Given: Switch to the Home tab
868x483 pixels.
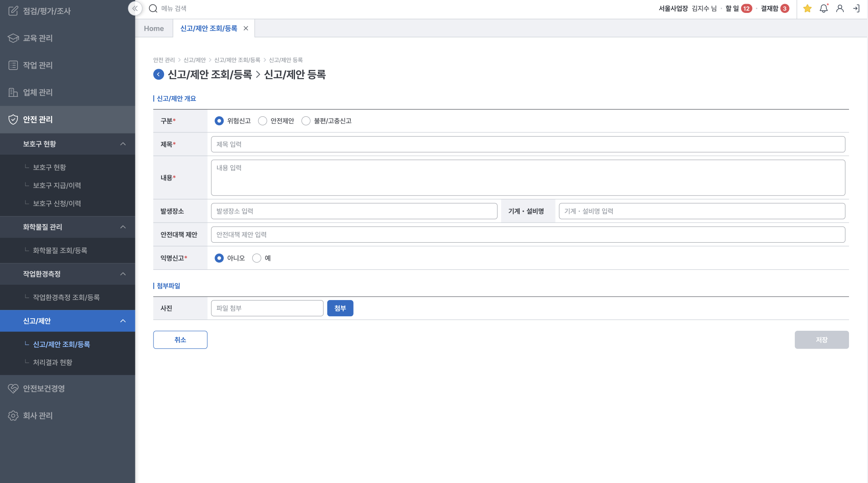Looking at the screenshot, I should click(x=154, y=28).
